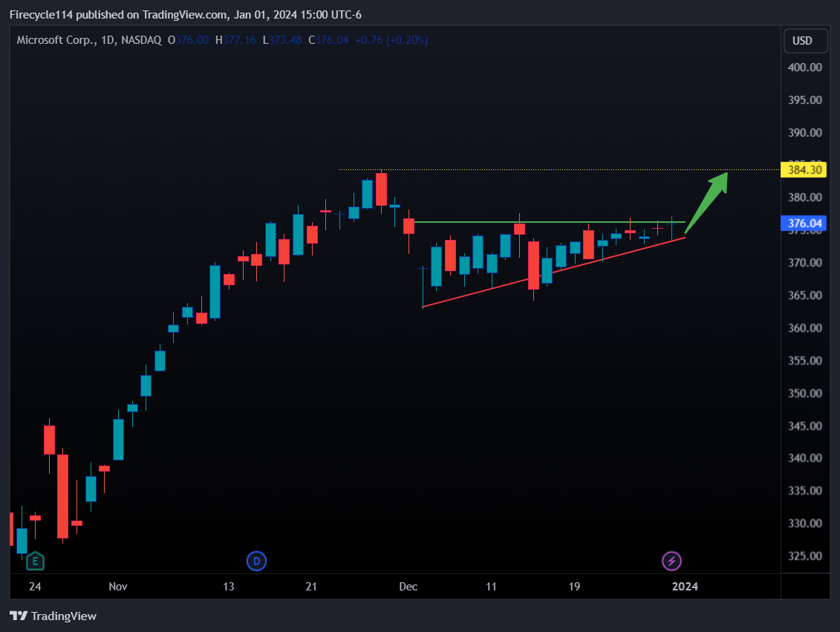Click the 370.00 price axis label
This screenshot has width=840, height=632.
pyautogui.click(x=804, y=263)
